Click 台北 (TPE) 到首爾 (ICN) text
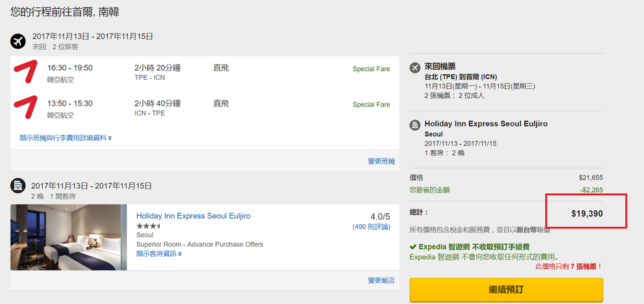Screen dimensions: 644x304 461,77
